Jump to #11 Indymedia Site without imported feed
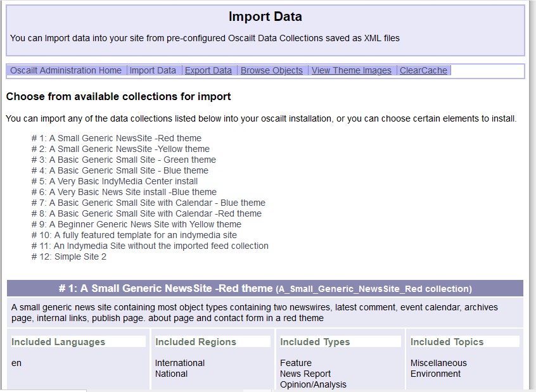536x392 pixels. tap(150, 246)
